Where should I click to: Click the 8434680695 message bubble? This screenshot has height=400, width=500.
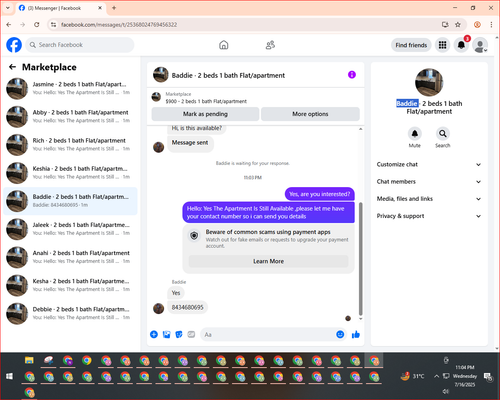pyautogui.click(x=187, y=307)
